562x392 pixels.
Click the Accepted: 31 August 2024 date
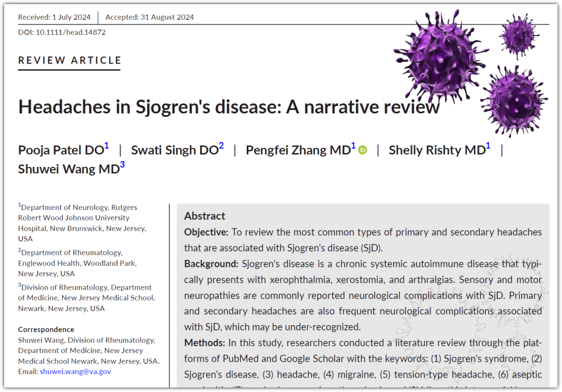(150, 17)
